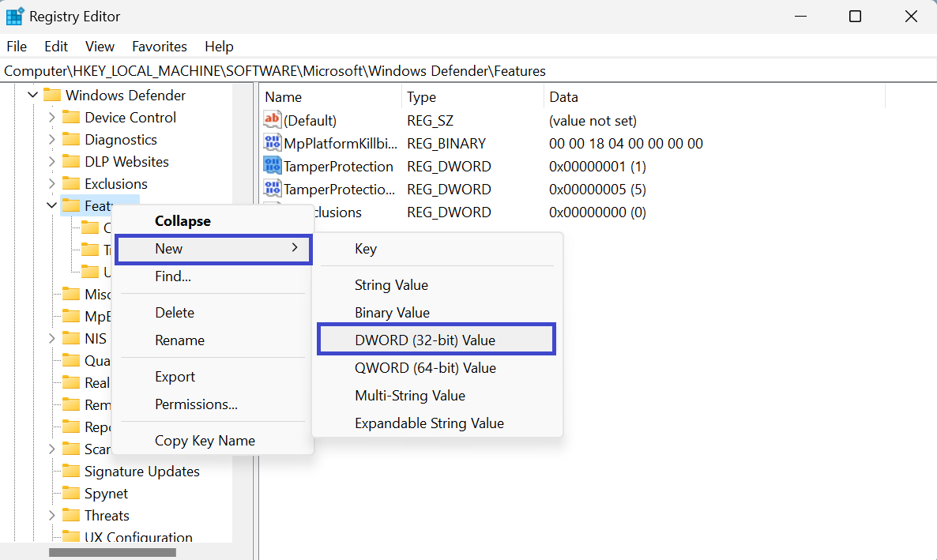Click the Signature Updates folder icon
937x560 pixels.
click(x=72, y=472)
